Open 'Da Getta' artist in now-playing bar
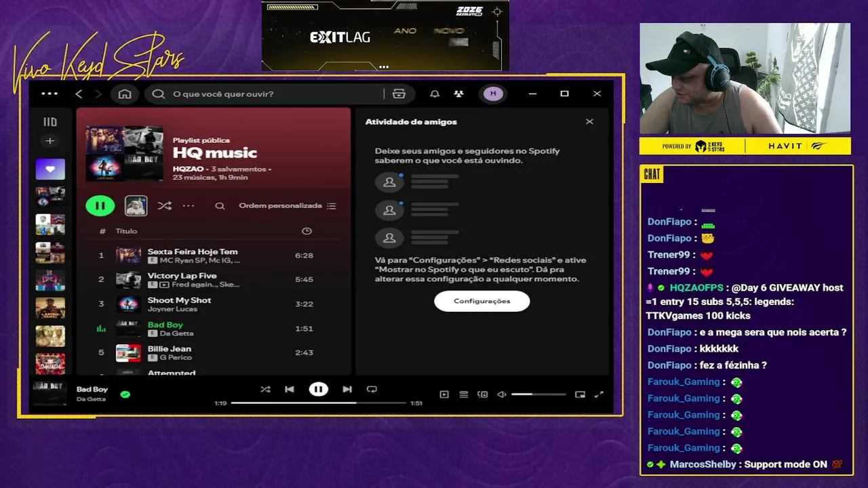 (91, 399)
